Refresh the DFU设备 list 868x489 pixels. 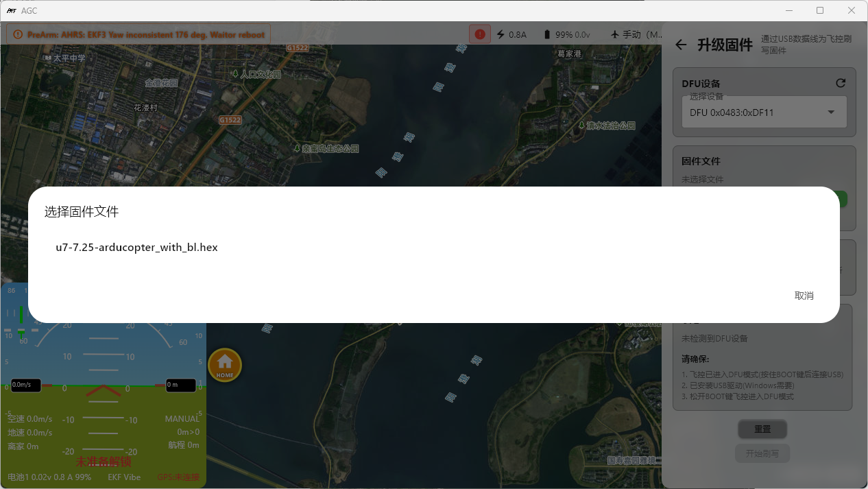point(841,83)
